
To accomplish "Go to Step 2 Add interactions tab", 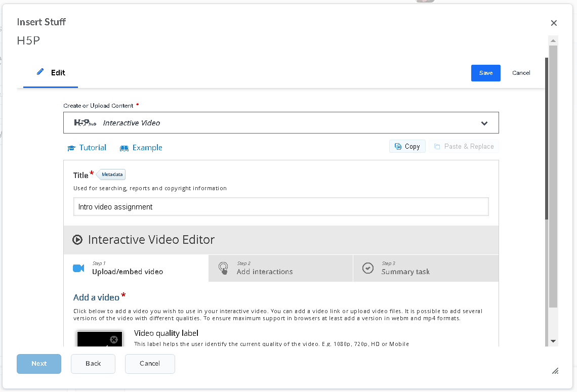I will (x=280, y=268).
